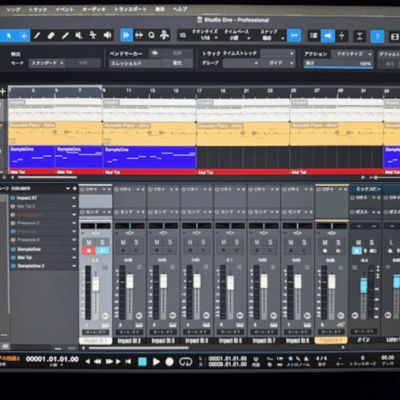Solo the first Impact mixer channel
Image resolution: width=400 pixels, height=400 pixels.
pyautogui.click(x=102, y=243)
